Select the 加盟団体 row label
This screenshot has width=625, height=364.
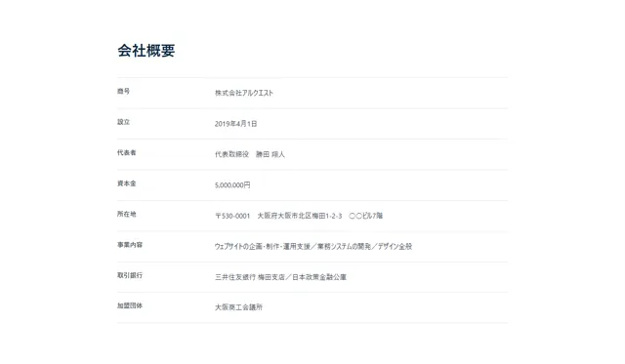[x=130, y=305]
